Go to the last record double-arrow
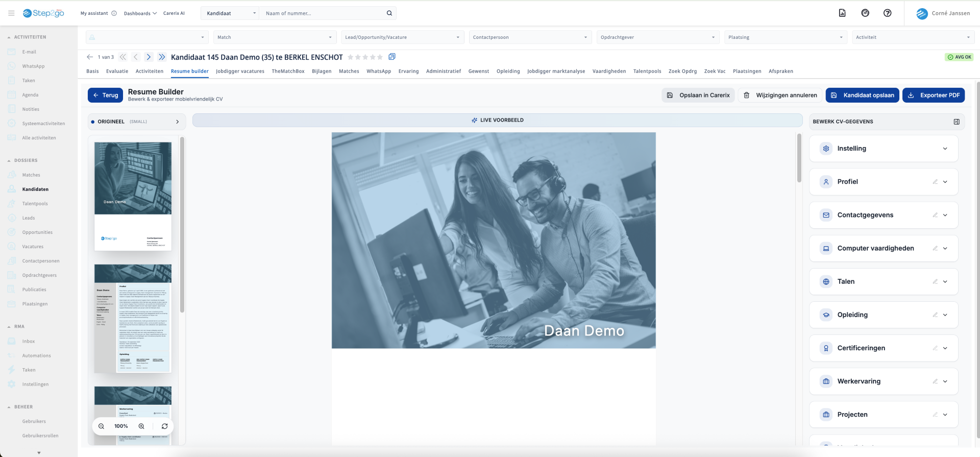The height and width of the screenshot is (457, 980). point(162,57)
